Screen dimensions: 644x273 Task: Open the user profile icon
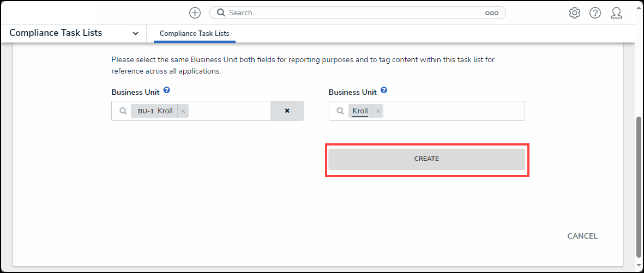(x=617, y=13)
